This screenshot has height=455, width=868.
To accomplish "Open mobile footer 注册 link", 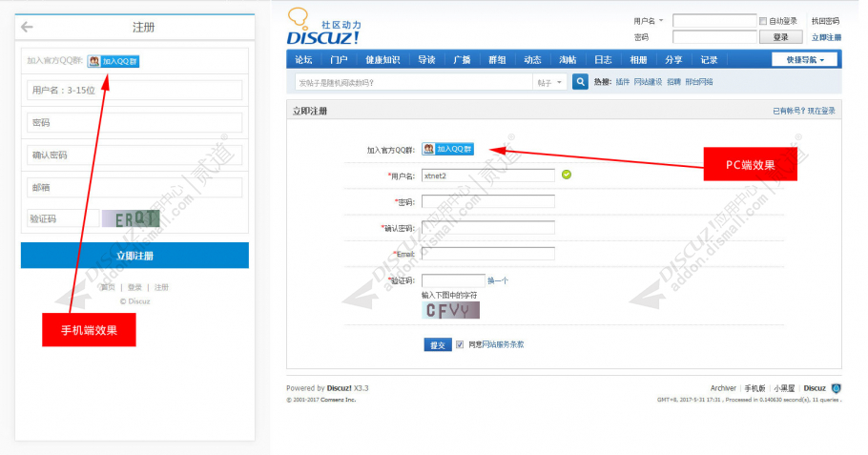I will pos(161,287).
